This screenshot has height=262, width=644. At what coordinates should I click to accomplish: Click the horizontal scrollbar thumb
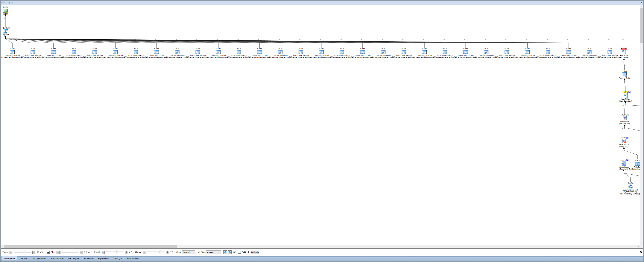pyautogui.click(x=90, y=247)
